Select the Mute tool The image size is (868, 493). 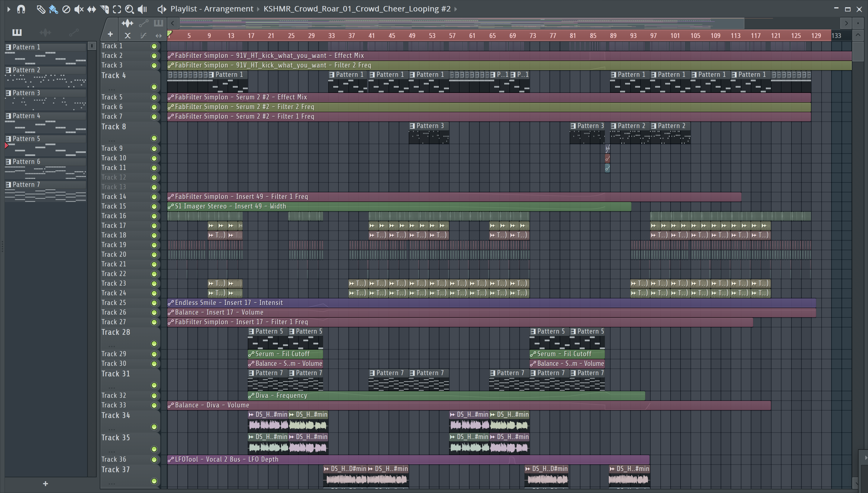pos(79,9)
